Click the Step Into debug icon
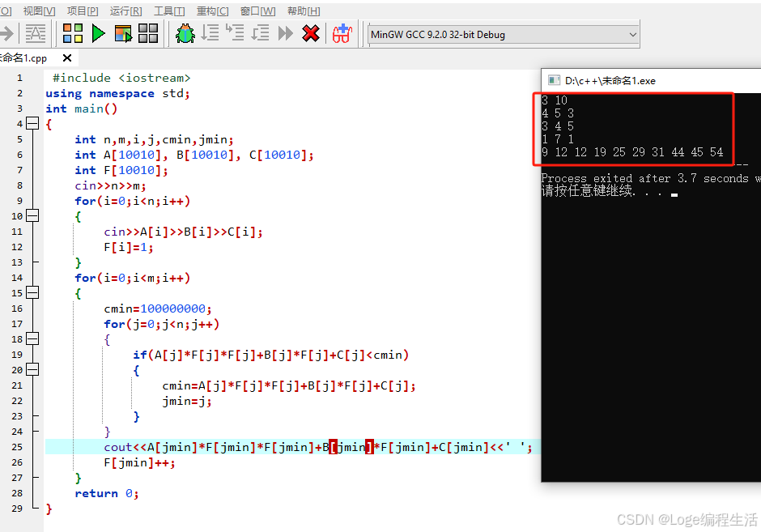 (x=235, y=33)
